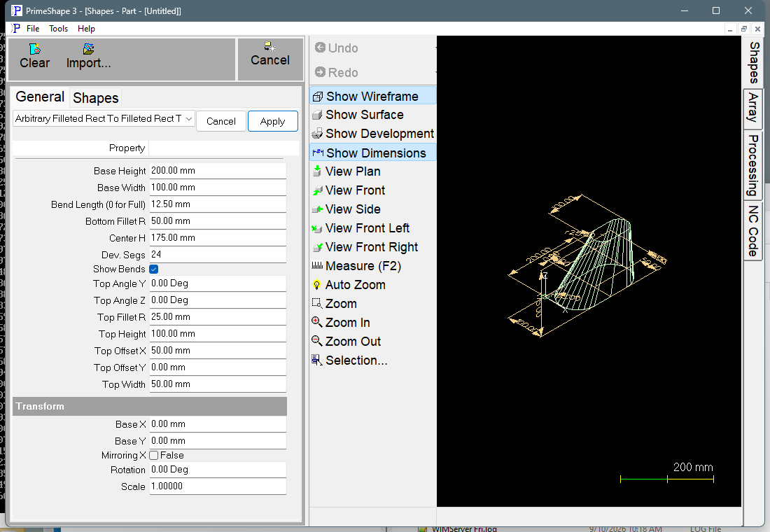Edit the Center H value field
The width and height of the screenshot is (770, 532).
click(x=218, y=238)
